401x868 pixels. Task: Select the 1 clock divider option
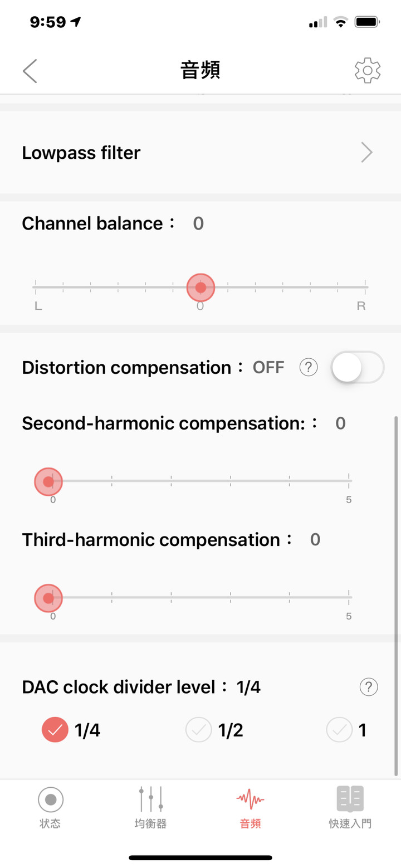[346, 730]
